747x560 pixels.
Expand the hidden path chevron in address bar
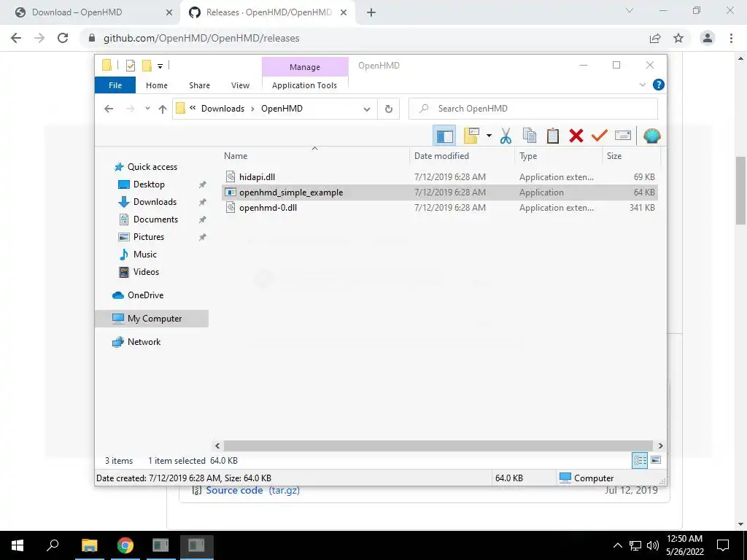click(x=193, y=108)
